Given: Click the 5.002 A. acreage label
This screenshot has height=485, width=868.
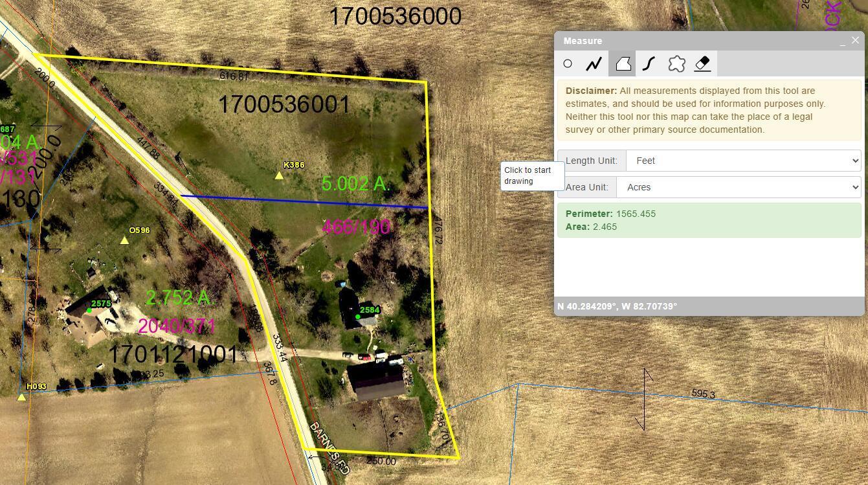Looking at the screenshot, I should [355, 184].
